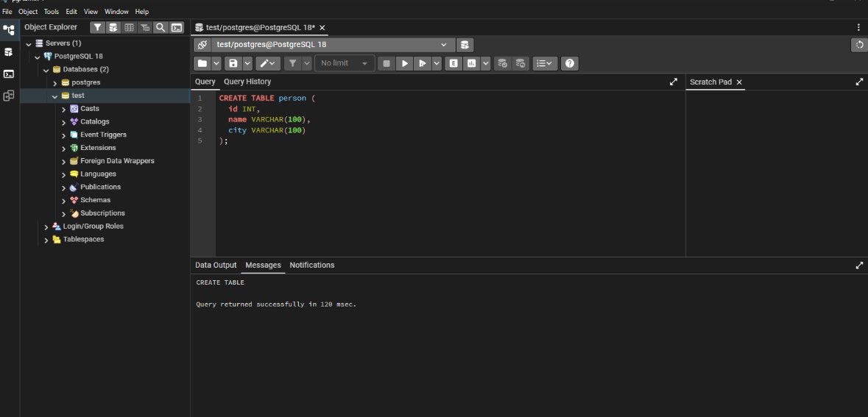Open the Edit menu
Image resolution: width=868 pixels, height=417 pixels.
pyautogui.click(x=71, y=12)
